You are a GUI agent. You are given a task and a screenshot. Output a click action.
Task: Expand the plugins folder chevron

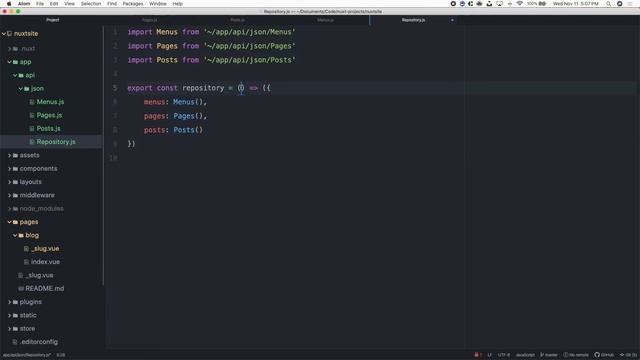click(x=9, y=302)
